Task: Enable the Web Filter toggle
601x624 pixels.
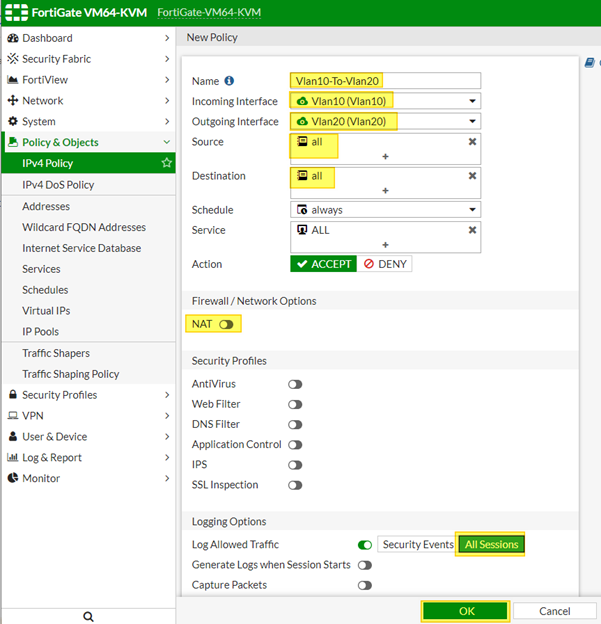Action: [x=295, y=404]
